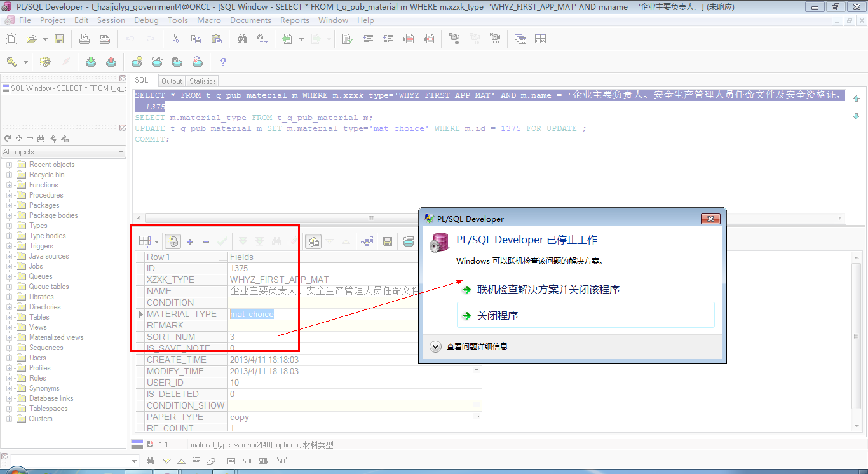Toggle the Edit data lock button
This screenshot has width=868, height=474.
click(173, 241)
